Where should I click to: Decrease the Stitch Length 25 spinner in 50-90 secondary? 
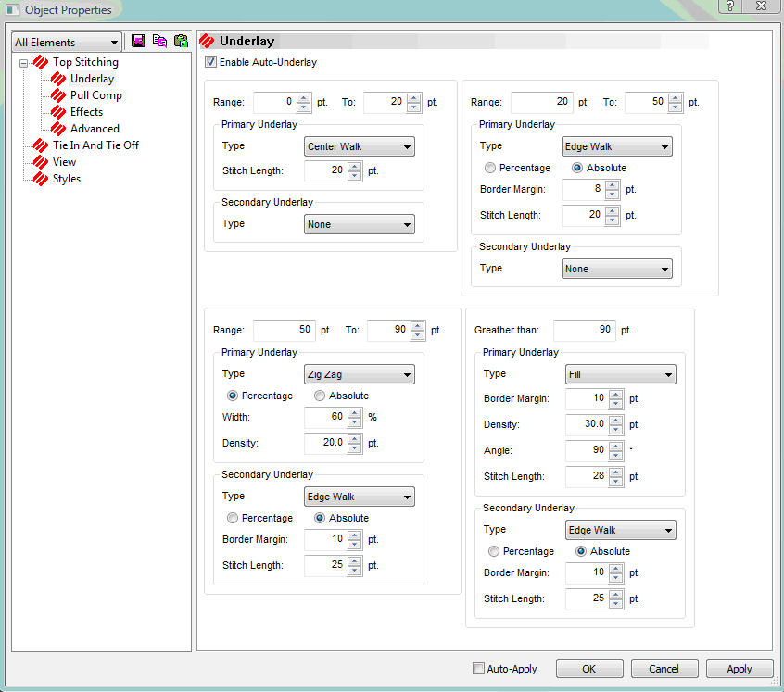tap(355, 571)
